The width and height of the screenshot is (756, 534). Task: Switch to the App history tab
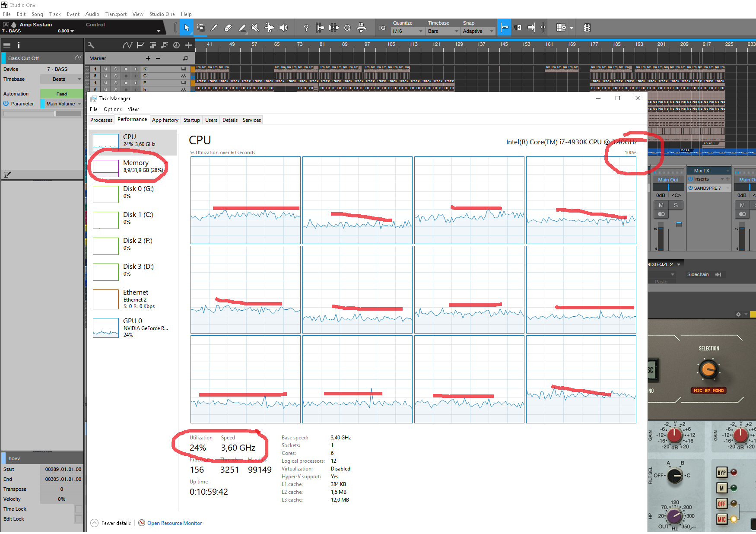pos(165,120)
